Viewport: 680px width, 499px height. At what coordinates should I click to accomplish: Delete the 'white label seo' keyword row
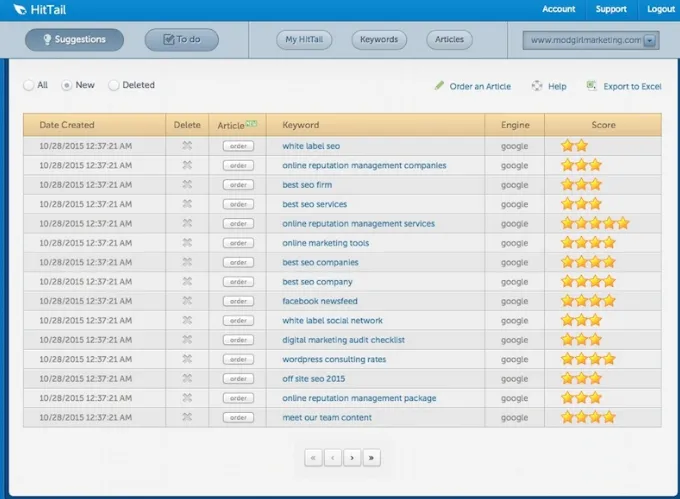[187, 146]
